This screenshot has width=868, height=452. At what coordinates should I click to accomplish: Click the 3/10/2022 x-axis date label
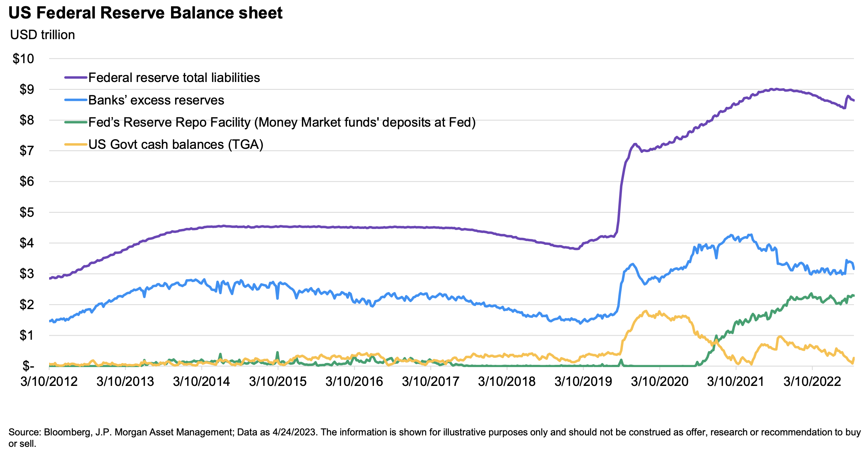click(x=812, y=381)
